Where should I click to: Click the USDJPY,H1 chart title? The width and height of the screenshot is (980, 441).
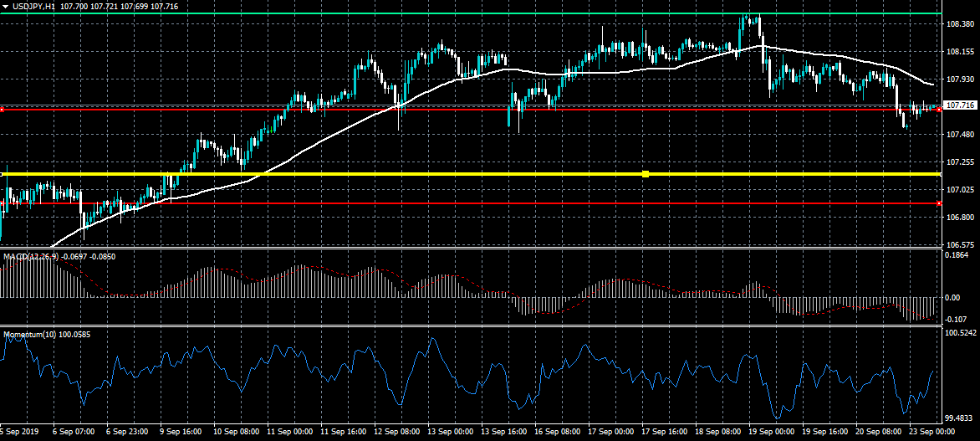tap(33, 5)
